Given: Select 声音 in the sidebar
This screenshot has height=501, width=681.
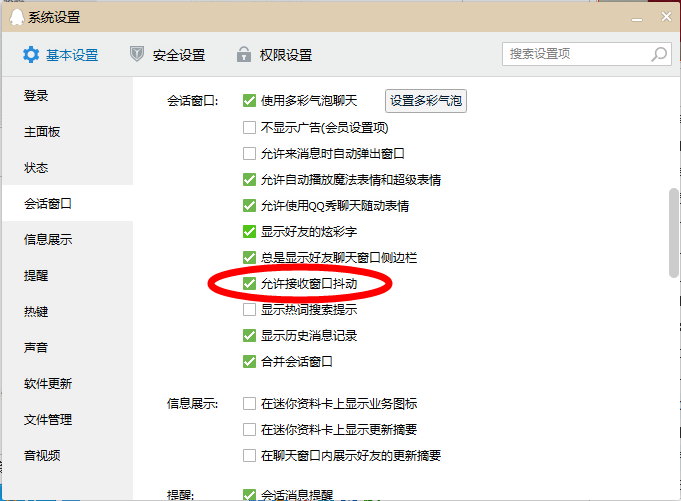Looking at the screenshot, I should click(68, 348).
